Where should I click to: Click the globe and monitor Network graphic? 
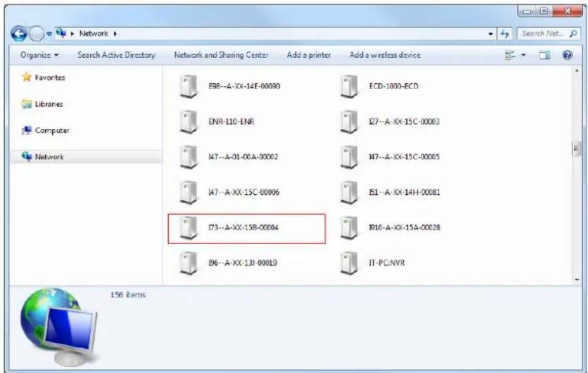59,326
